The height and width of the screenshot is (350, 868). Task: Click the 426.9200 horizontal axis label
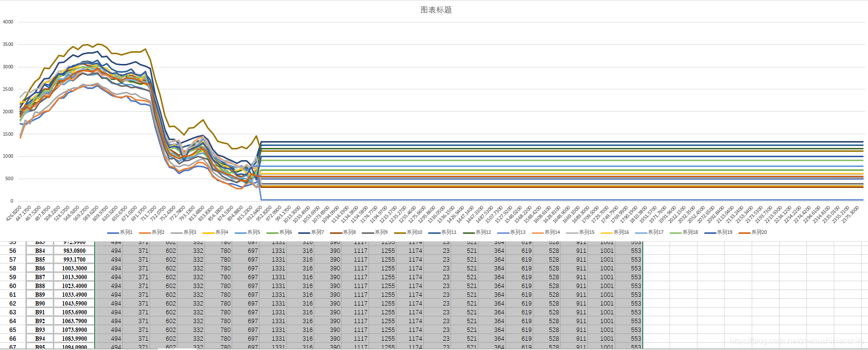(x=14, y=214)
